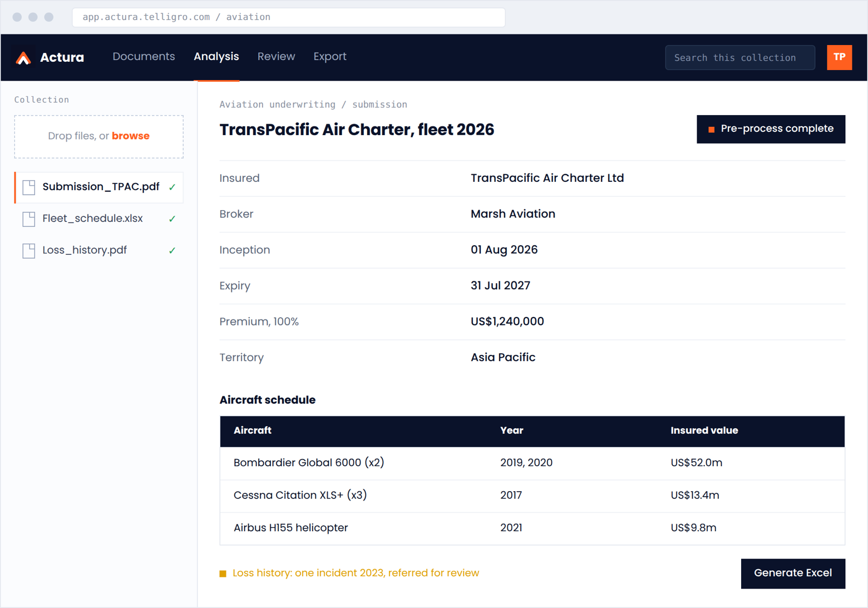
Task: Click the Inception field label
Action: click(x=245, y=250)
